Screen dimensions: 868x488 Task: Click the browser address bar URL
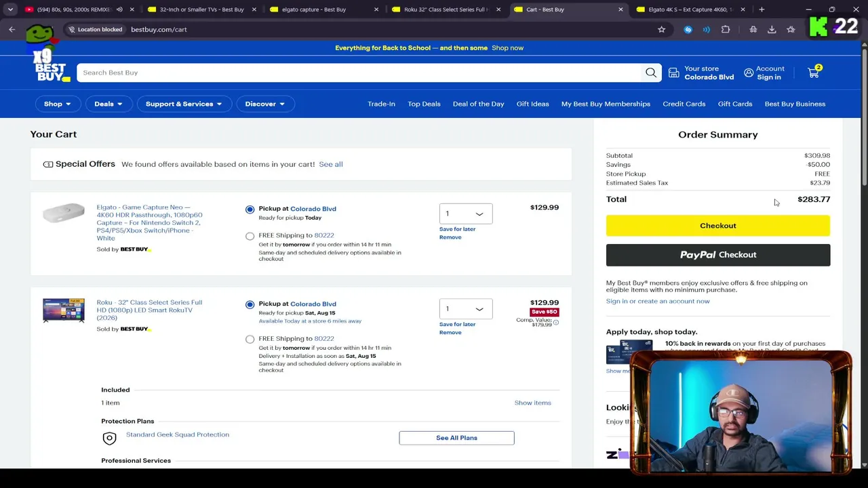tap(159, 29)
